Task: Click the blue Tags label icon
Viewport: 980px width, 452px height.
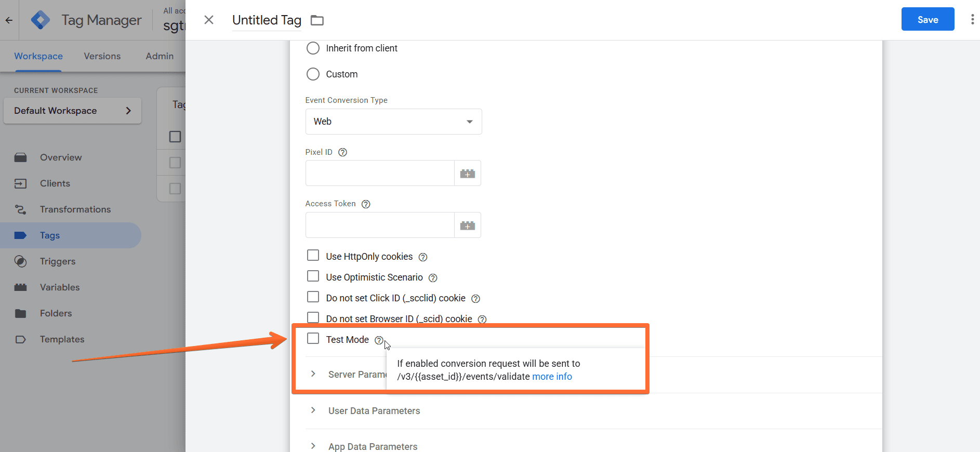Action: pos(20,235)
